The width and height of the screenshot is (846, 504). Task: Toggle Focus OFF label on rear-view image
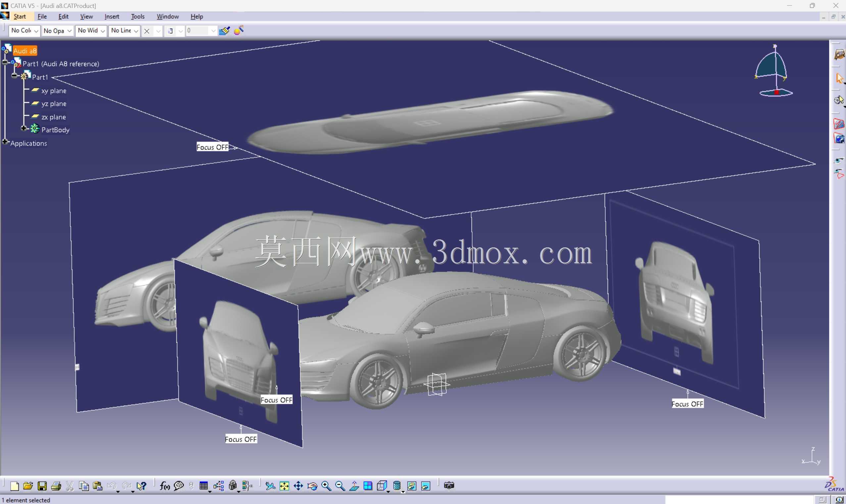pos(687,404)
